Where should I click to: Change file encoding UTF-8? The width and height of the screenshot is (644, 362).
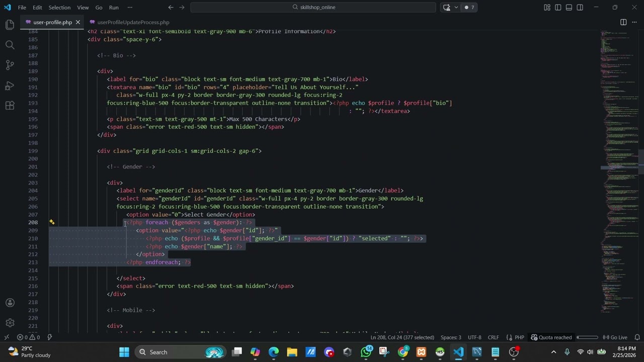point(474,337)
